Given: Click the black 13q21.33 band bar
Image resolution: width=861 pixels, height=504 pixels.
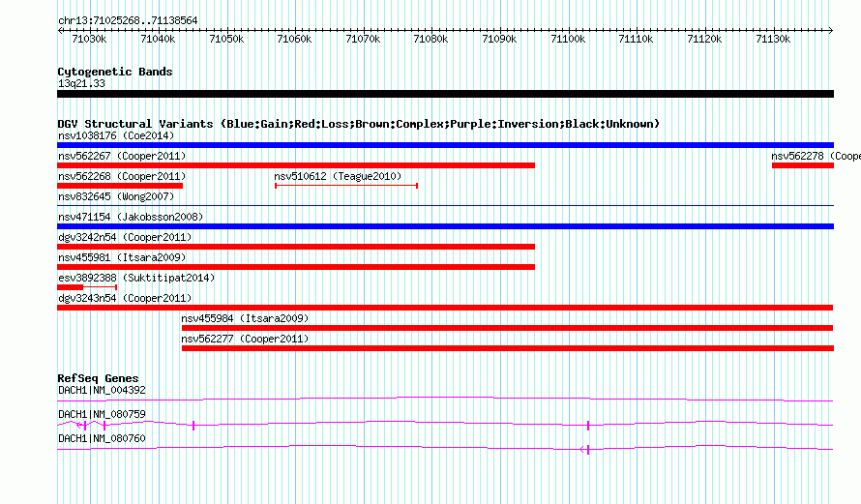Looking at the screenshot, I should pyautogui.click(x=445, y=94).
